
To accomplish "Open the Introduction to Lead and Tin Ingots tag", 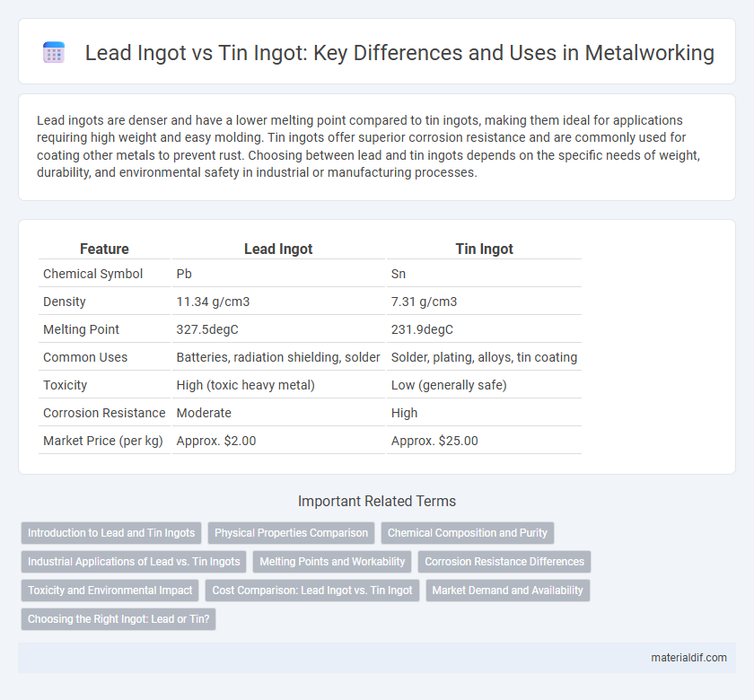I will click(x=111, y=533).
